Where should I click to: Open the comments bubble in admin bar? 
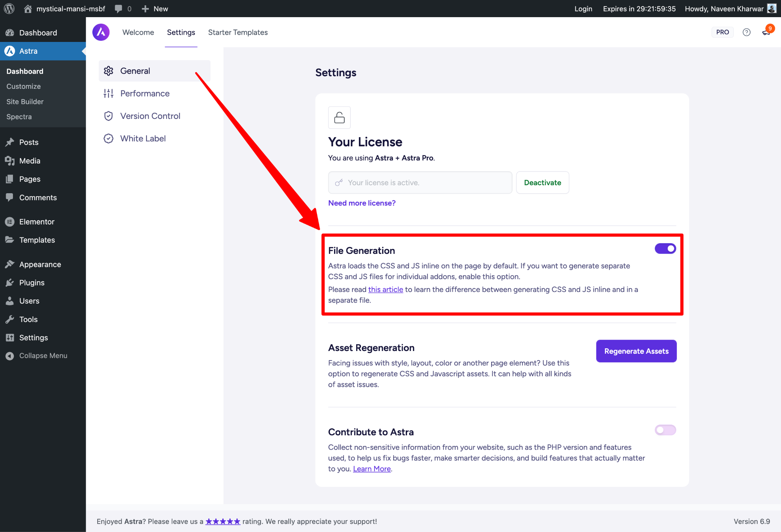tap(119, 8)
